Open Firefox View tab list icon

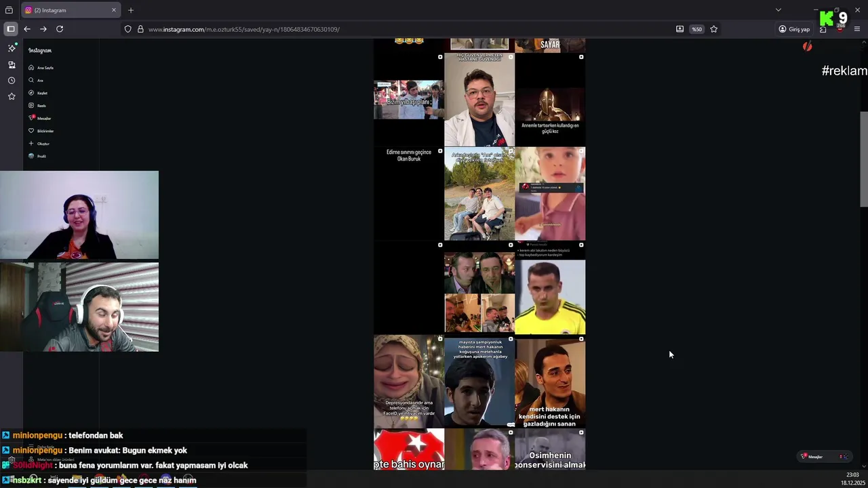[9, 10]
